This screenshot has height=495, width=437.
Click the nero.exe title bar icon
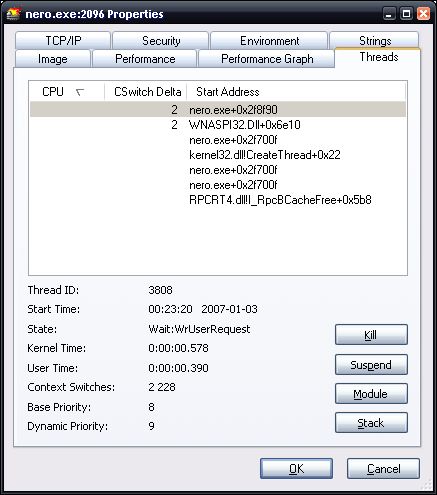(13, 14)
